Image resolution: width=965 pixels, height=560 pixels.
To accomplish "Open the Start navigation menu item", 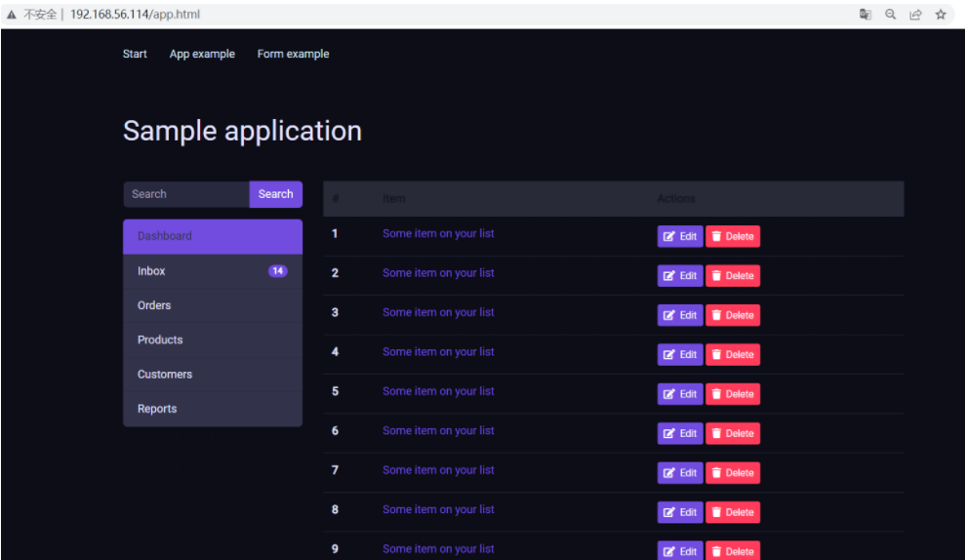I will point(135,55).
